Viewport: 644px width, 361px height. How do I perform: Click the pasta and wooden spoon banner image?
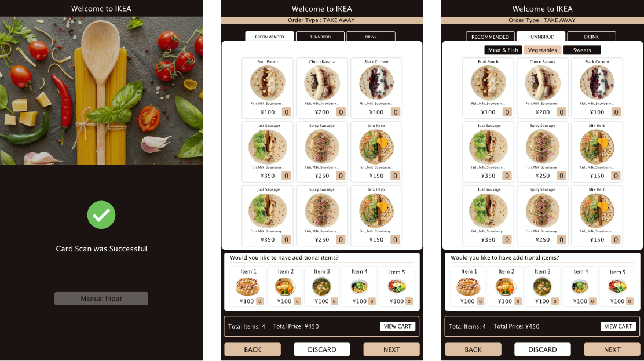pyautogui.click(x=101, y=90)
